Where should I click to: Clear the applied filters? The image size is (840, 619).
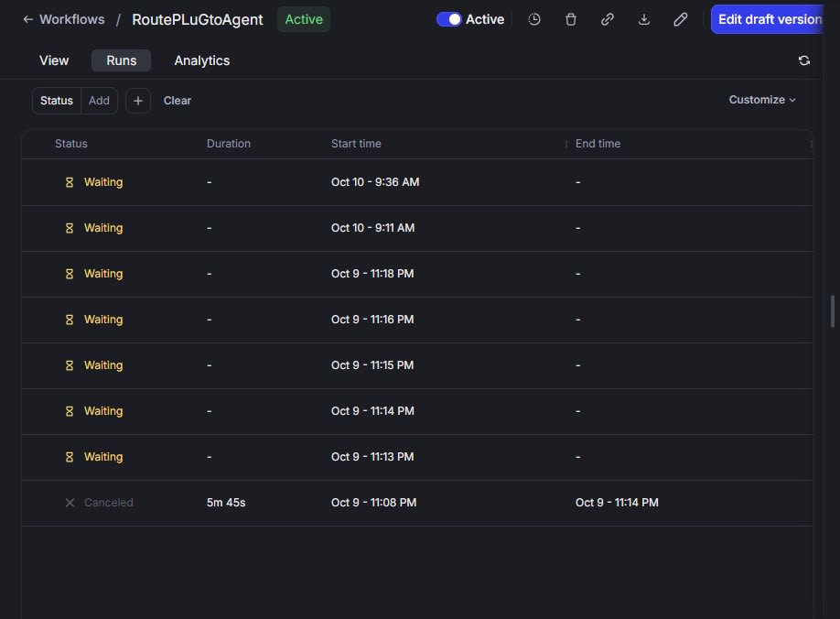pyautogui.click(x=178, y=101)
